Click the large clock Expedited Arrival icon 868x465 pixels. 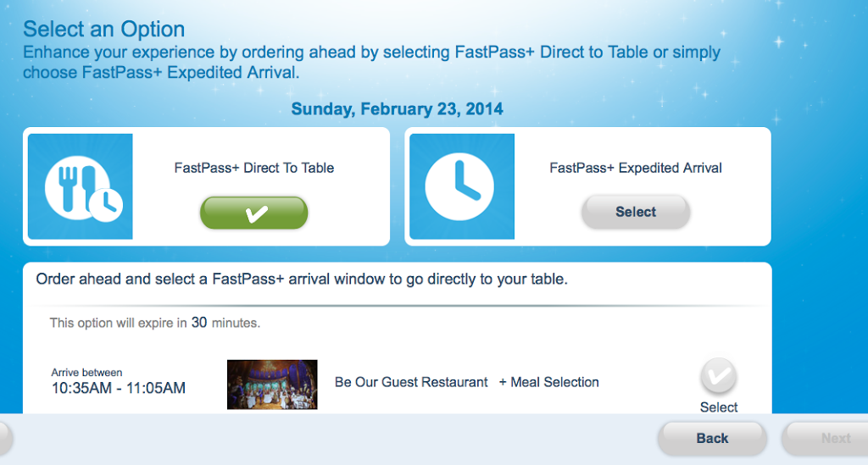462,186
